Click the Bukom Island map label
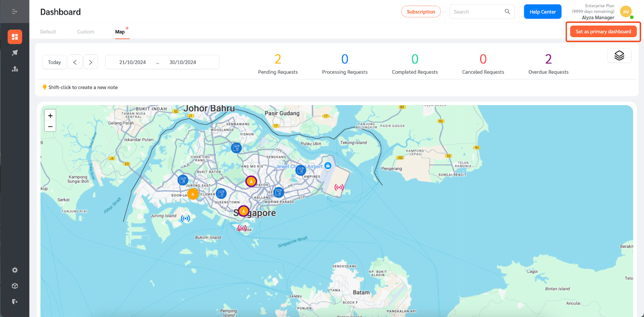 point(208,237)
